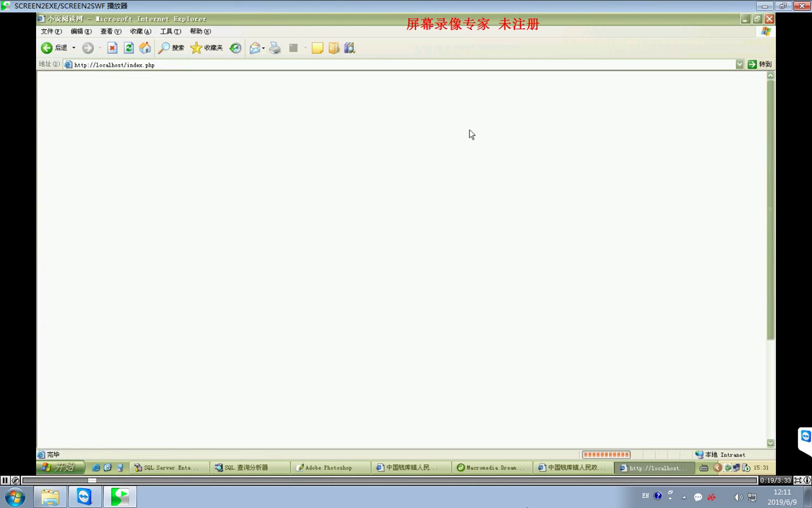The width and height of the screenshot is (812, 508).
Task: Click the circular icon beside pause button
Action: 16,481
